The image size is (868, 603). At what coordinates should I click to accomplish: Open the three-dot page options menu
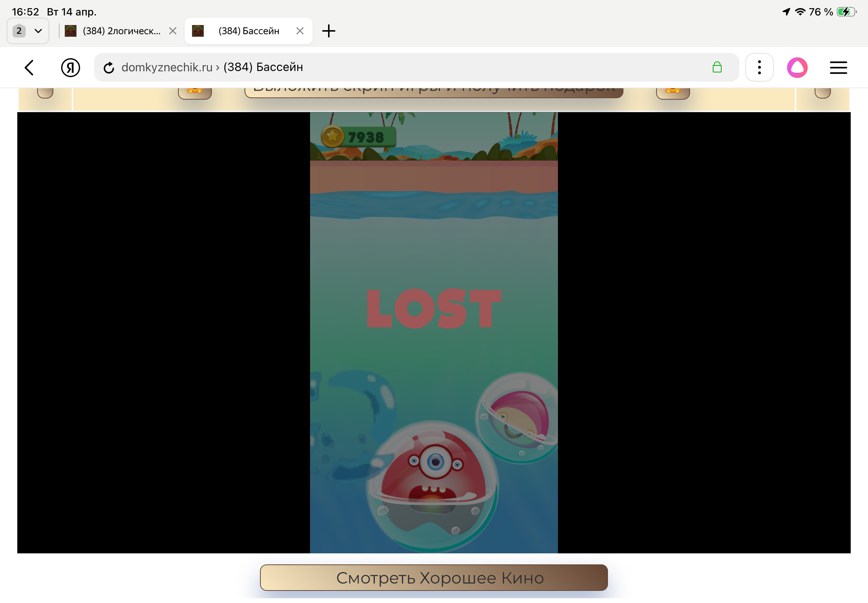(x=759, y=68)
